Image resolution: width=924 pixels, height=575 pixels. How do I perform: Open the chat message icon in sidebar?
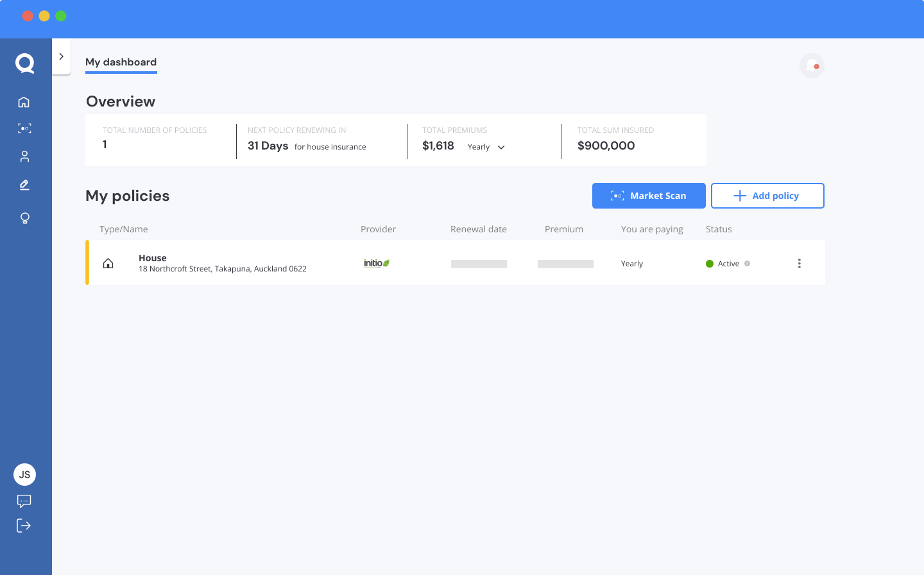[x=24, y=501]
